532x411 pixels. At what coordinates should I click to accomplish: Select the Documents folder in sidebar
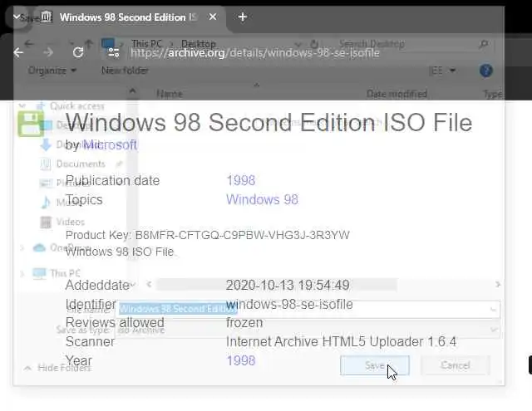click(81, 164)
